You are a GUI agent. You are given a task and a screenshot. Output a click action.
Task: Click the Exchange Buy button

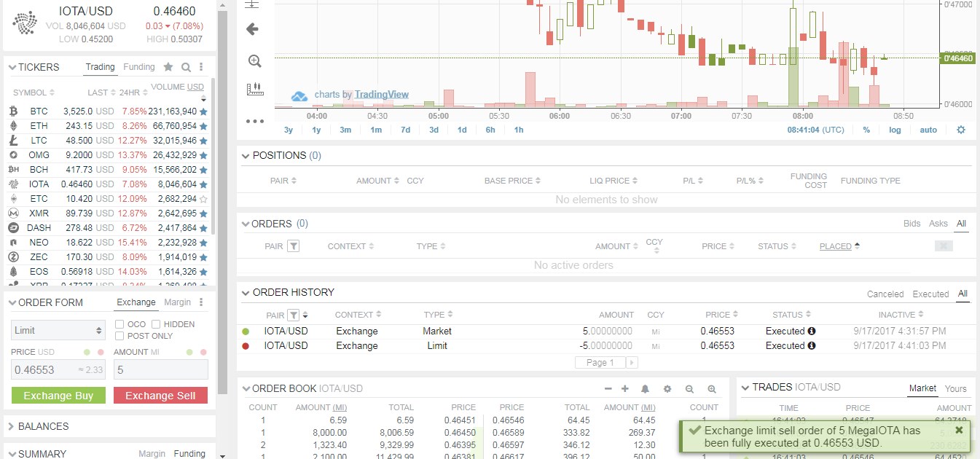[x=58, y=396]
